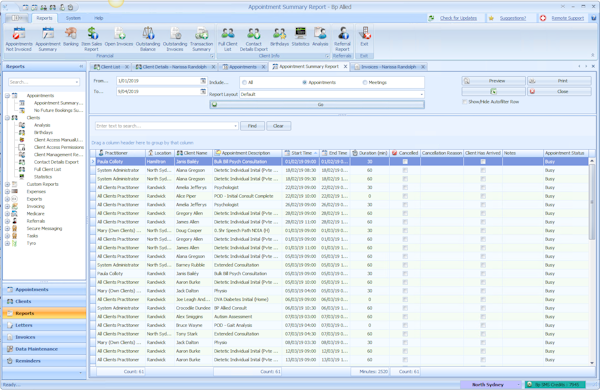Switch to the Help ribbon tab
Image resolution: width=600 pixels, height=390 pixels.
click(99, 18)
